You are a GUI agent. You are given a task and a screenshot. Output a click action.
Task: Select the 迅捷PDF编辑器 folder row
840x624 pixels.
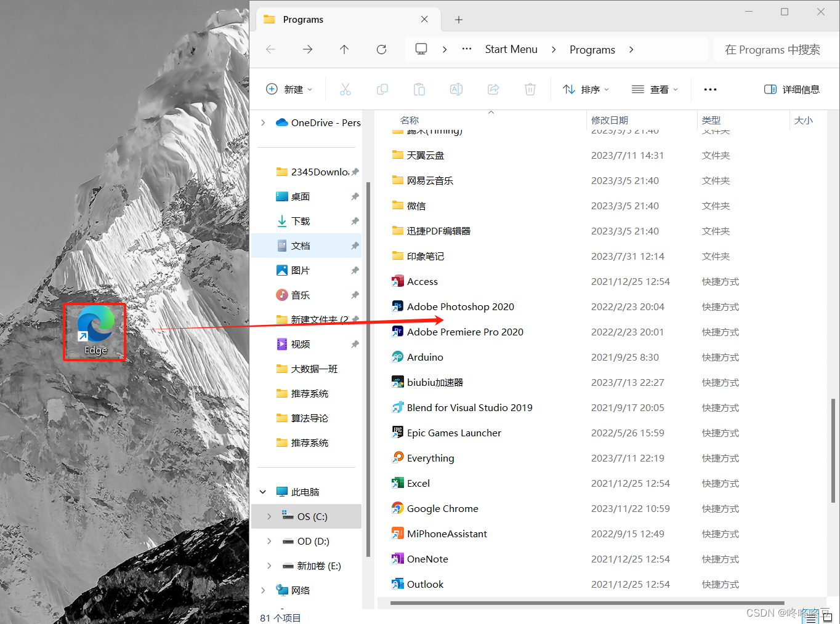[600, 231]
